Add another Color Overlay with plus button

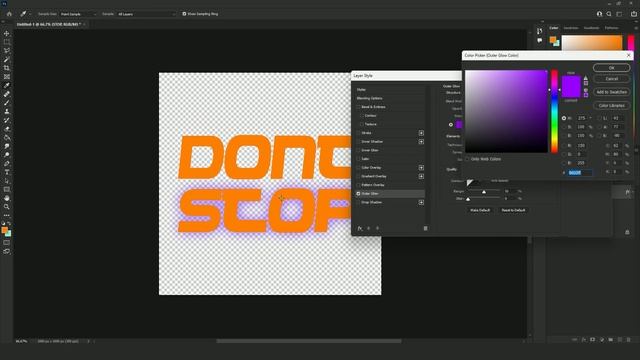coord(421,168)
